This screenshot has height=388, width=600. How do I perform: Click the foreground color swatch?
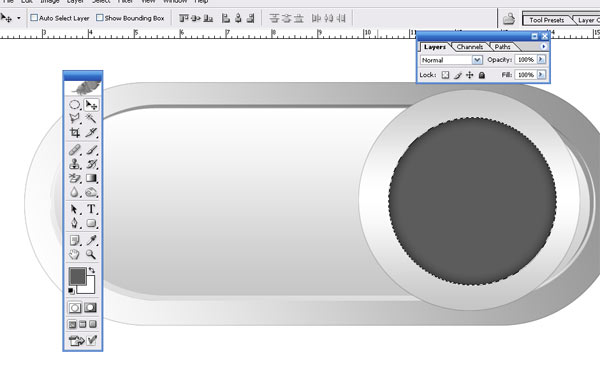click(77, 276)
